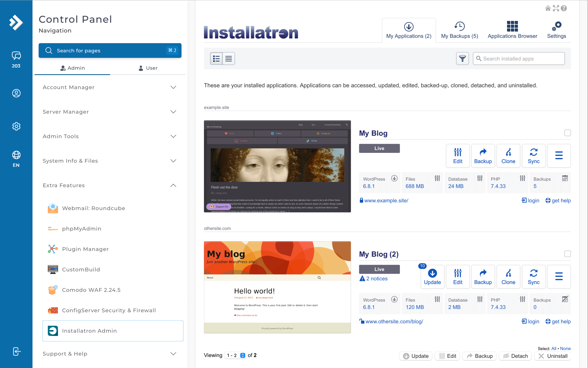The width and height of the screenshot is (588, 368).
Task: Open www.othersite.com/blog/ link
Action: (x=394, y=321)
